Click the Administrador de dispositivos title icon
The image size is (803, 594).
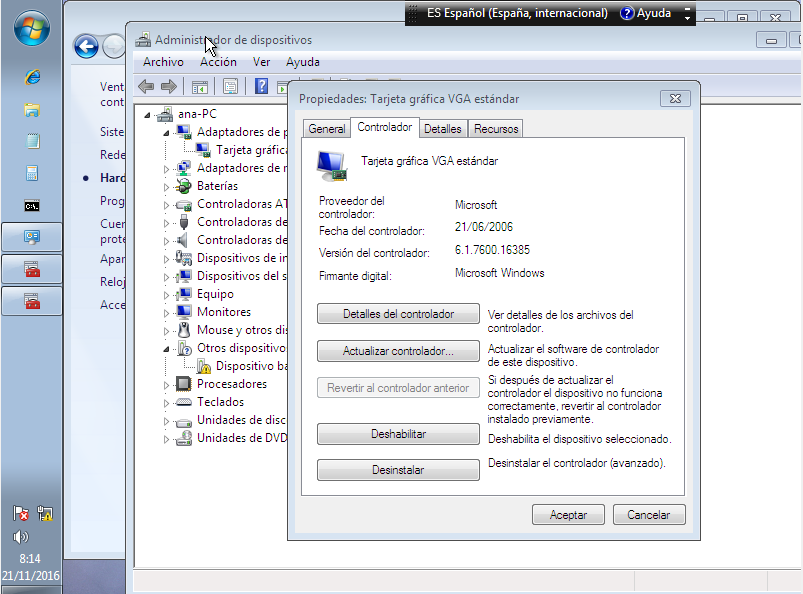click(143, 40)
